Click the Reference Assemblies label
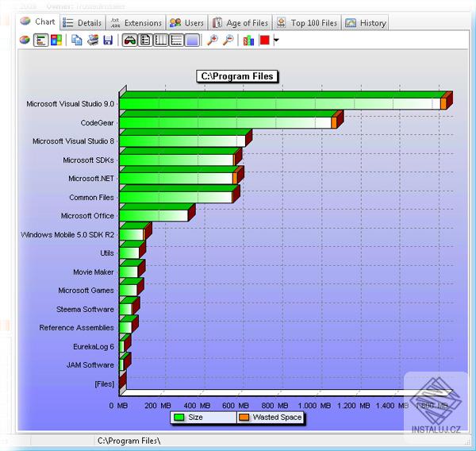476x451 pixels. point(76,328)
